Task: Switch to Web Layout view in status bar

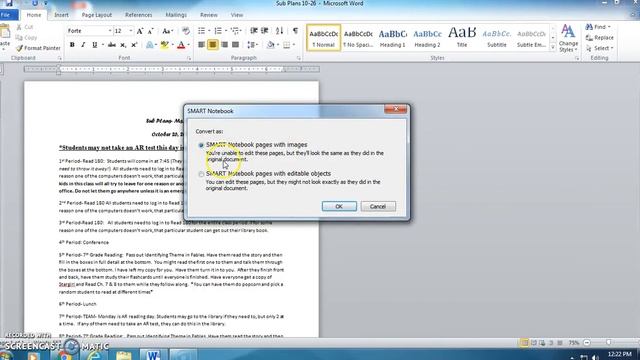Action: point(542,343)
